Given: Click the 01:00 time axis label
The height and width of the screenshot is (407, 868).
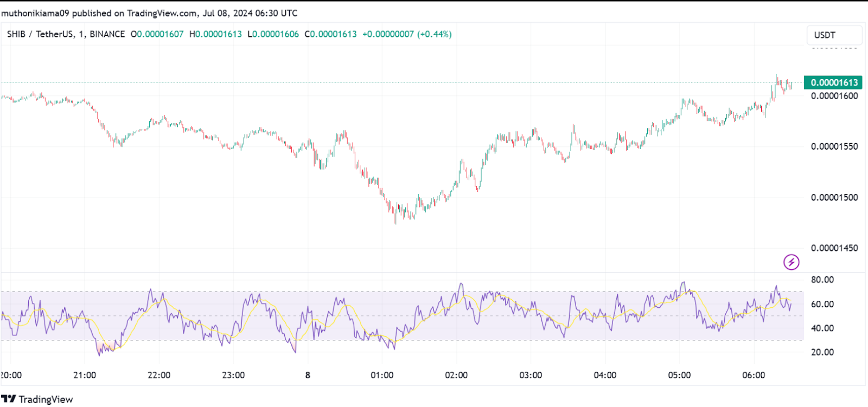Looking at the screenshot, I should coord(382,375).
